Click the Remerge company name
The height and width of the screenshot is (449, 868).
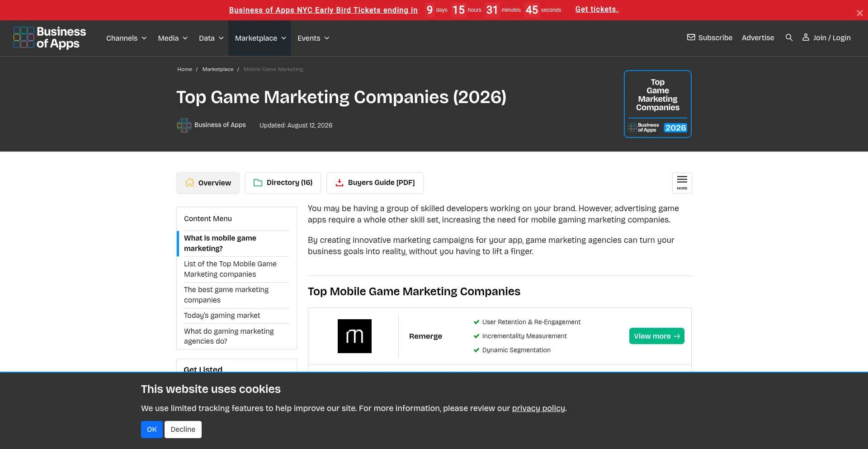425,336
